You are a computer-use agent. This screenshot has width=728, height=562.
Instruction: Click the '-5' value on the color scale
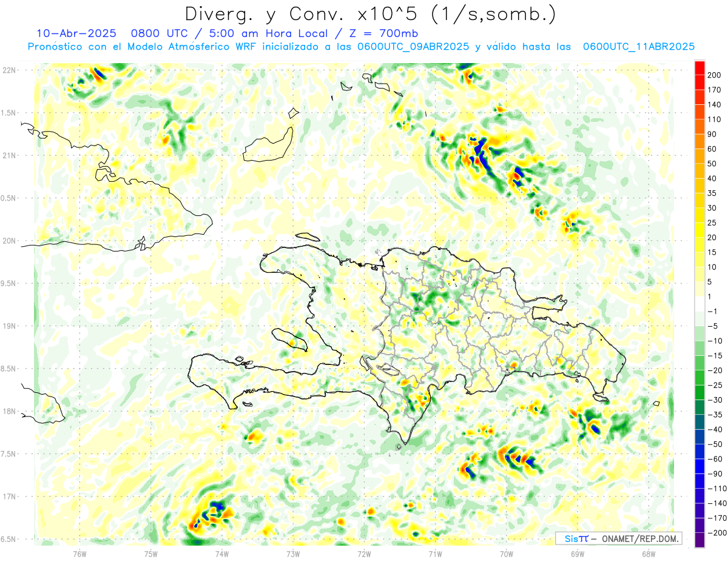tap(713, 326)
